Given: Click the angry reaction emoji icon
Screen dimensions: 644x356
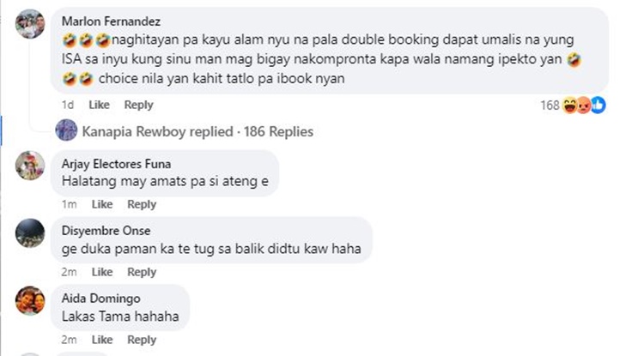Looking at the screenshot, I should pos(583,106).
